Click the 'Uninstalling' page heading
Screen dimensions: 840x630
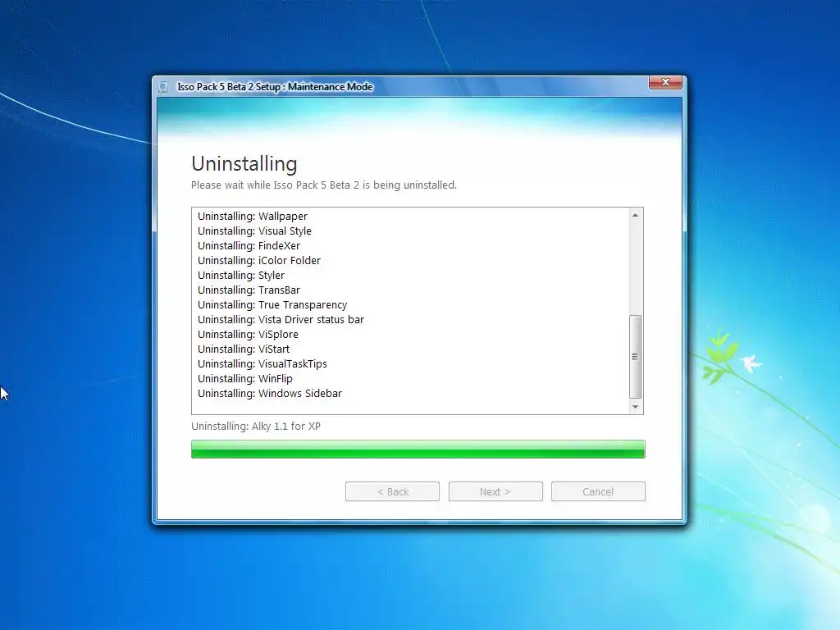click(x=244, y=163)
